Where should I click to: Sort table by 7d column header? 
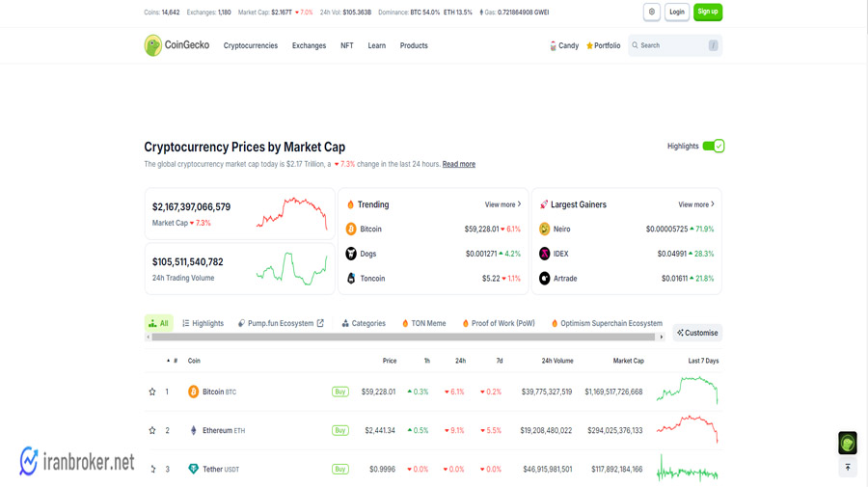pyautogui.click(x=500, y=361)
